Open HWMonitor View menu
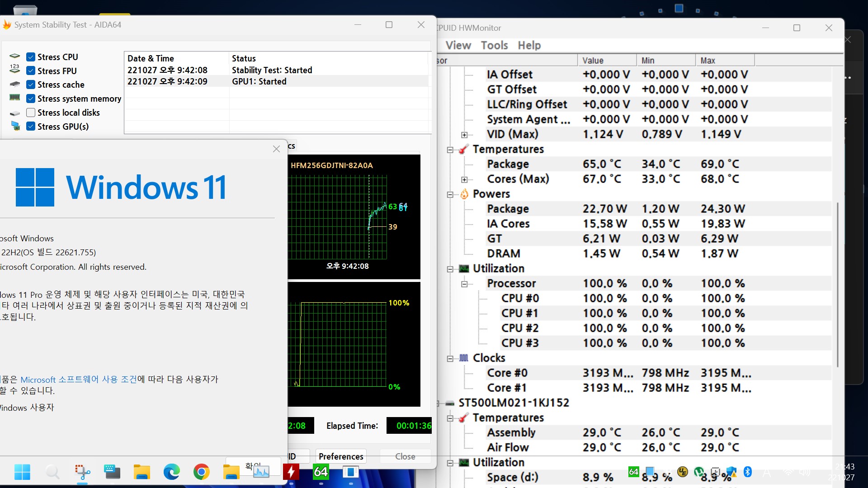Viewport: 868px width, 488px height. coord(458,45)
